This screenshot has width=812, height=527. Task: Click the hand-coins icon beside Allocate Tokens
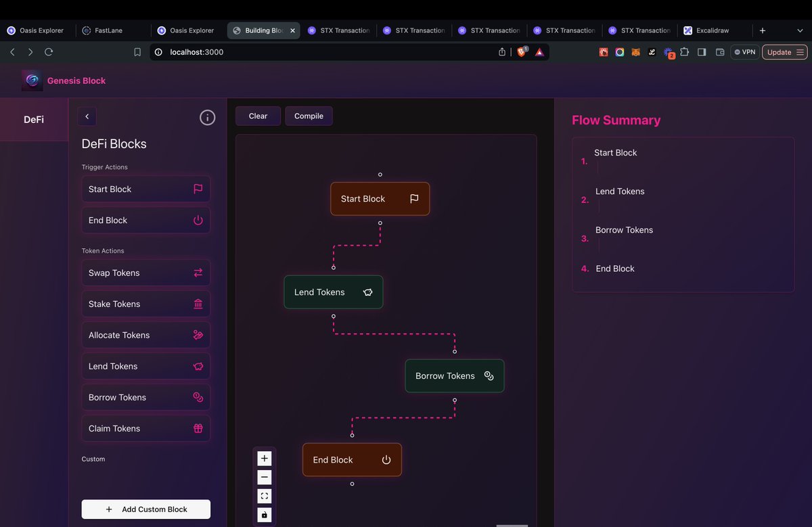click(x=198, y=335)
